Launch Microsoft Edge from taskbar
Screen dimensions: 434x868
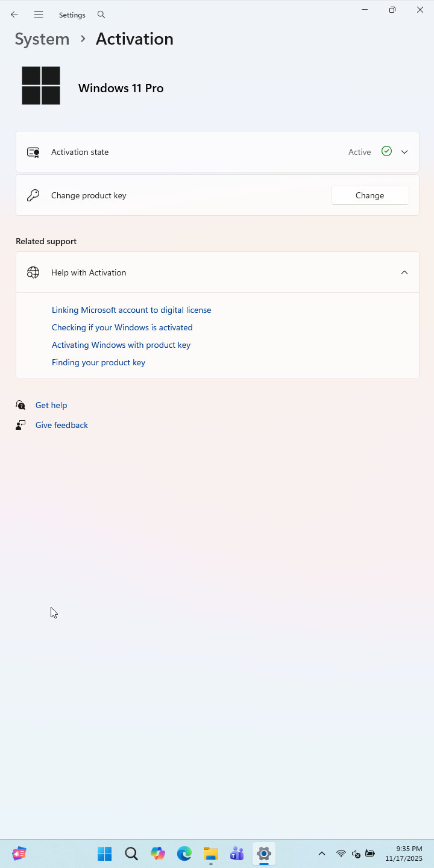click(184, 854)
